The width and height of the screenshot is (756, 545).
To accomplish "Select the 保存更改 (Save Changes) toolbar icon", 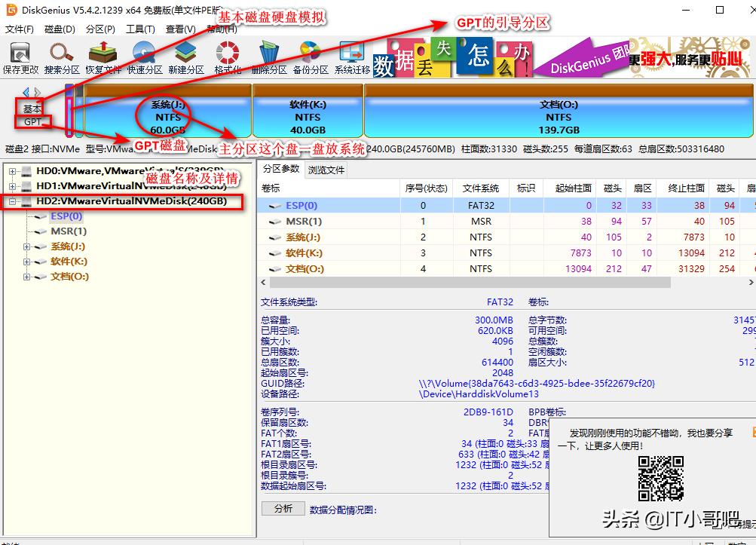I will coord(19,57).
